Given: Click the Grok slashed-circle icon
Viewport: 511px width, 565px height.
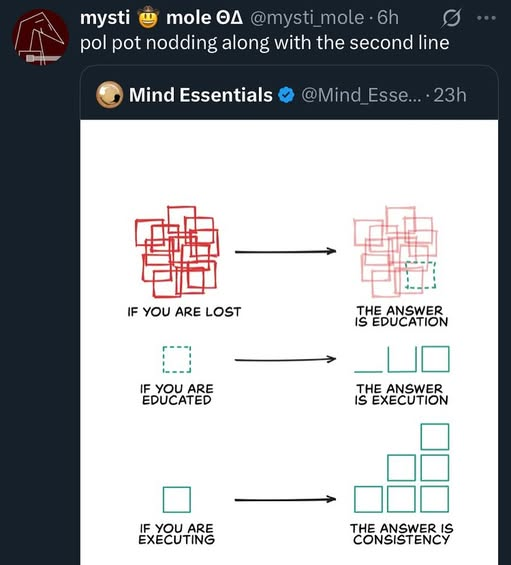Looking at the screenshot, I should tap(451, 18).
